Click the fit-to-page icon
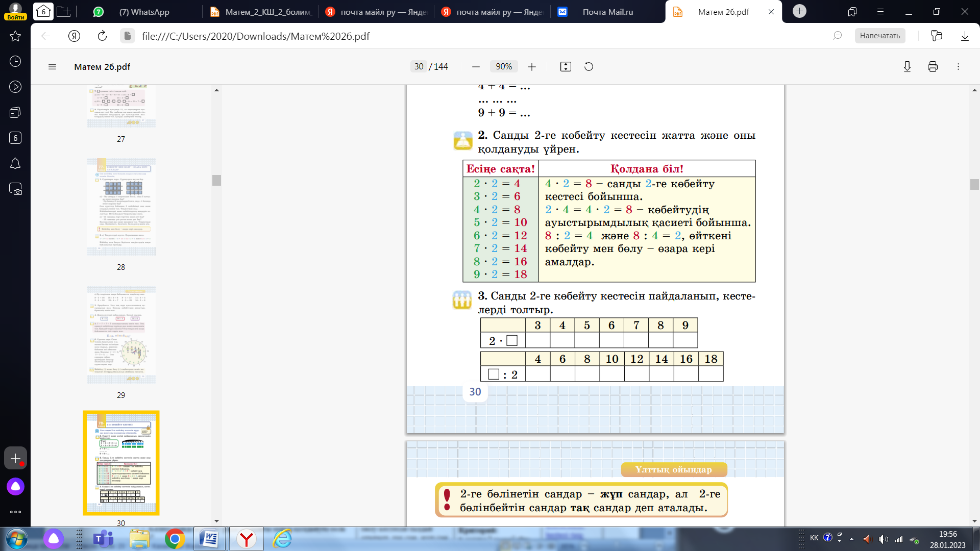 coord(566,67)
